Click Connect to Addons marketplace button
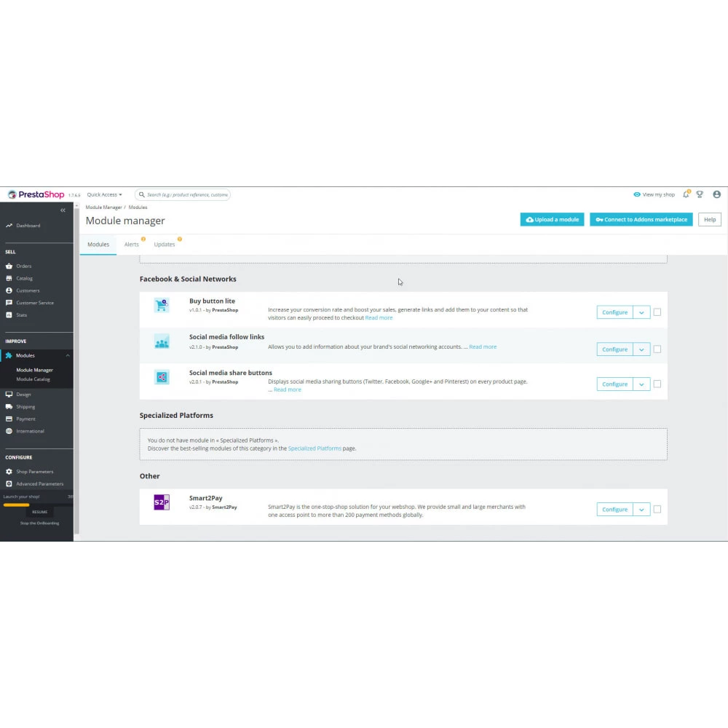Image resolution: width=728 pixels, height=728 pixels. click(x=641, y=220)
